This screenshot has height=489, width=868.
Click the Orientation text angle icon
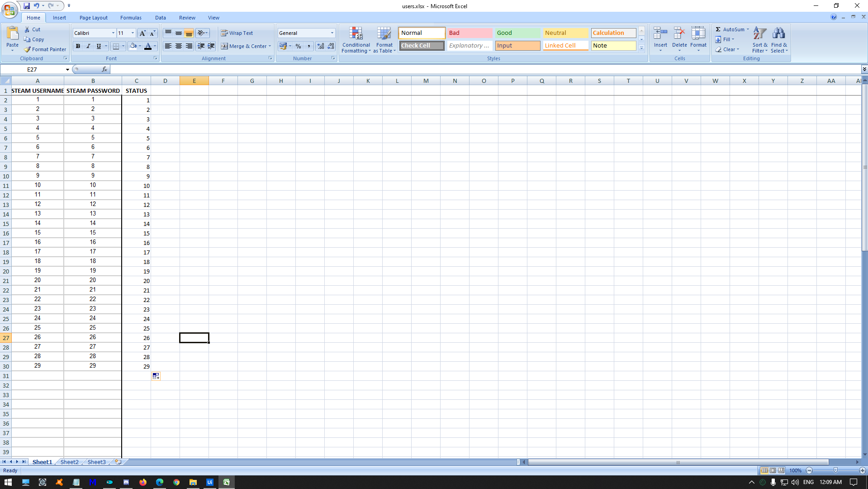click(202, 33)
